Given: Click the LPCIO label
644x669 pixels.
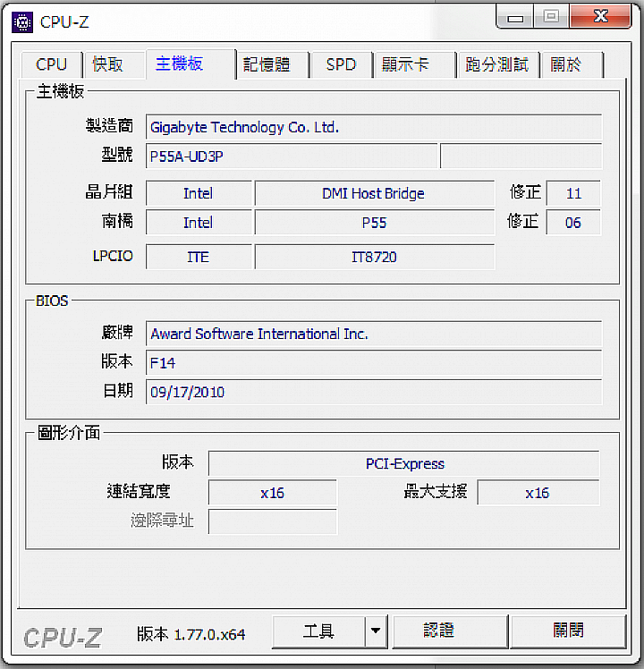Looking at the screenshot, I should click(113, 256).
